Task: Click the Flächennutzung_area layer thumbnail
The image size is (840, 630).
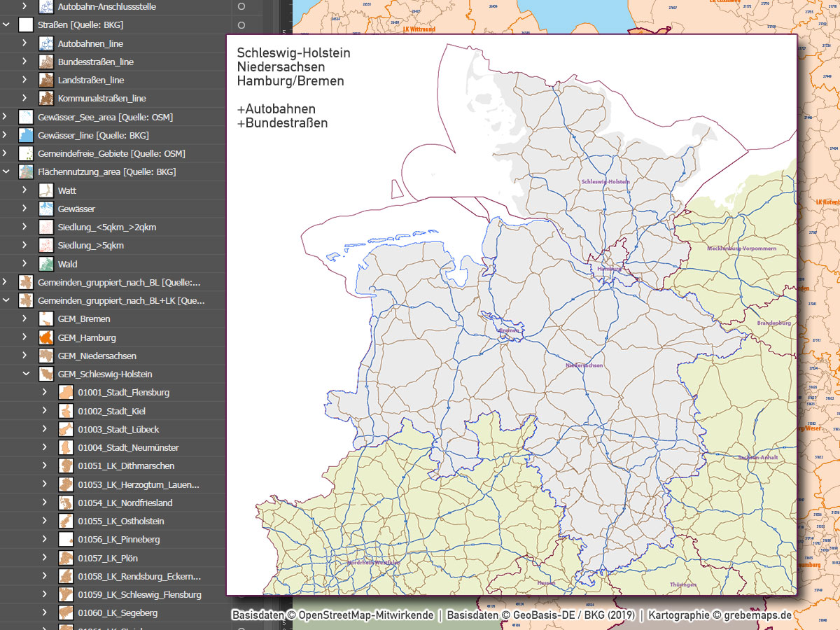Action: tap(25, 171)
